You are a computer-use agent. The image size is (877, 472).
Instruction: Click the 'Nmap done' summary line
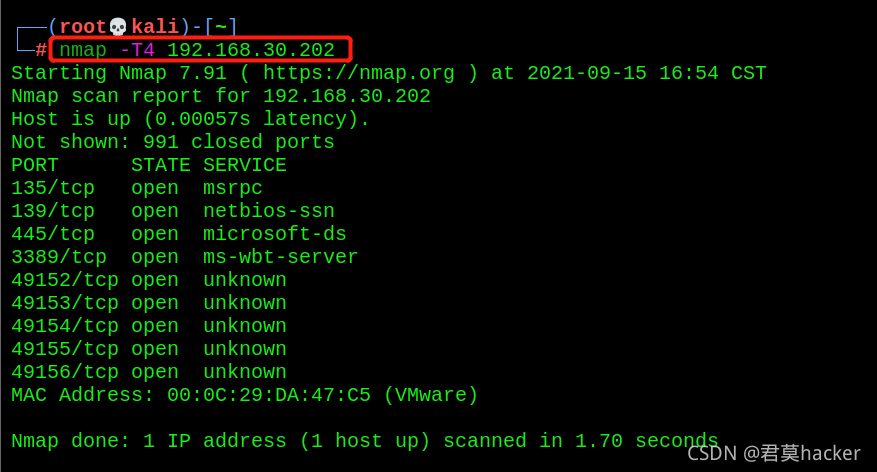(x=365, y=441)
